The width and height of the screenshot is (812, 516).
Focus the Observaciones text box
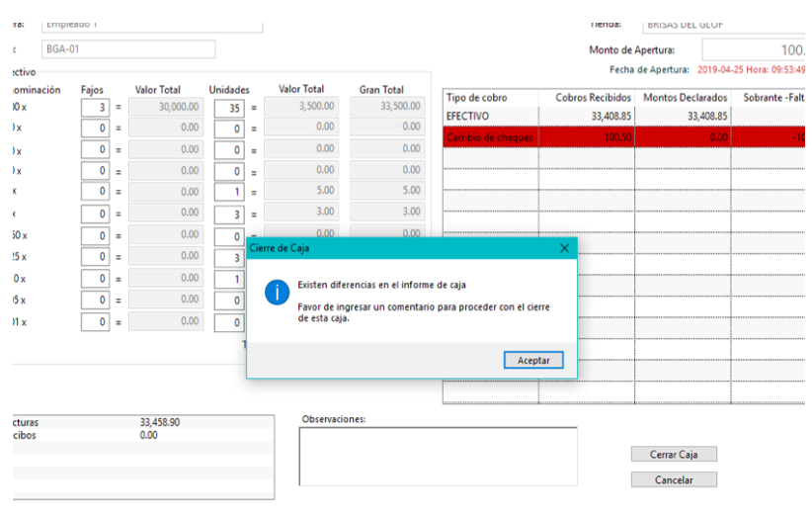pyautogui.click(x=439, y=457)
